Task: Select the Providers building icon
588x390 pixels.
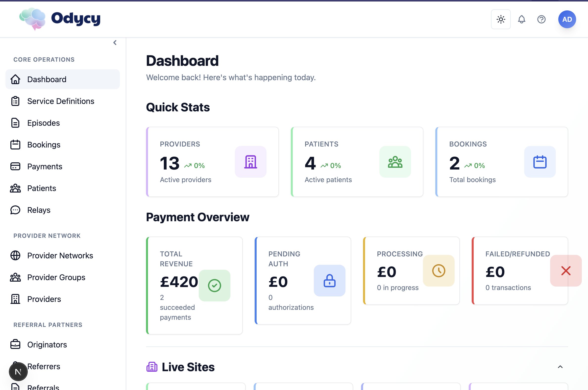Action: (15, 299)
